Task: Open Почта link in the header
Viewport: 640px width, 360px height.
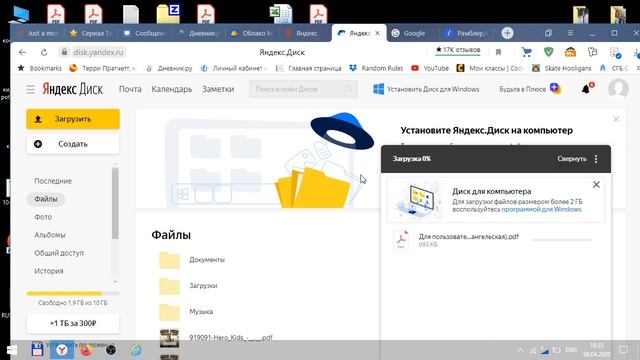Action: 130,89
